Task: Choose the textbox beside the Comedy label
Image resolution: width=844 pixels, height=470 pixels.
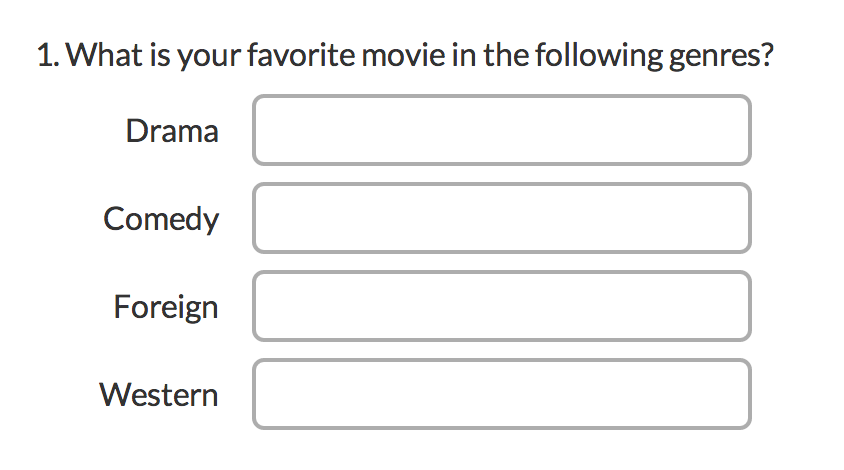Action: coord(502,218)
